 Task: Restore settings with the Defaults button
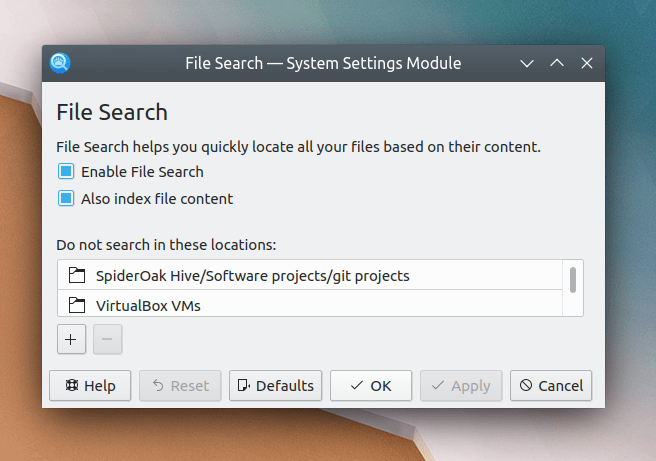tap(275, 385)
